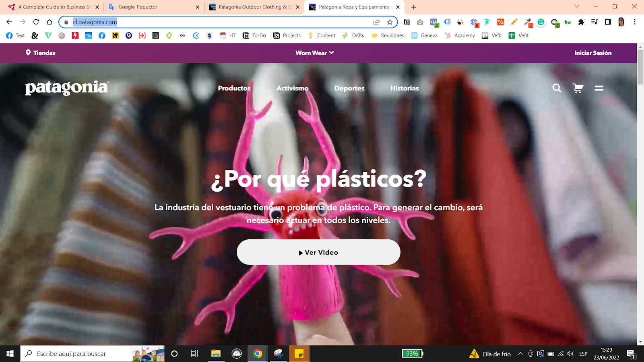Open the Chrome three-dot menu
This screenshot has height=362, width=644.
click(x=635, y=22)
